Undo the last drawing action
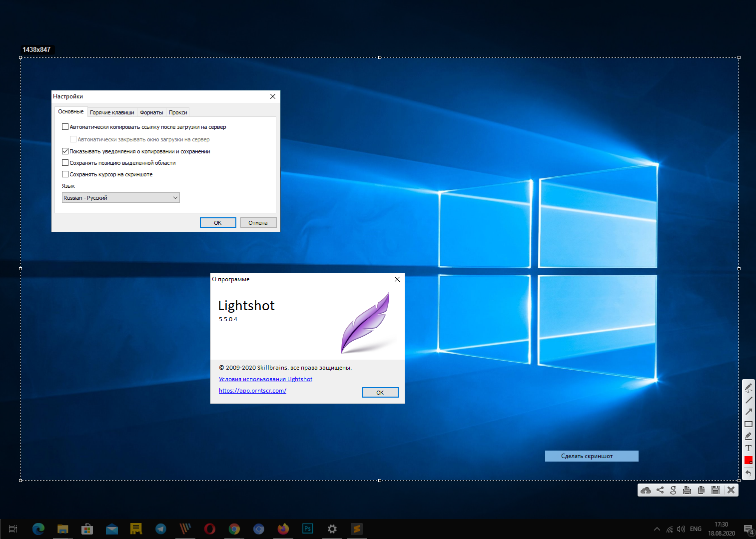The width and height of the screenshot is (756, 539). click(x=749, y=473)
